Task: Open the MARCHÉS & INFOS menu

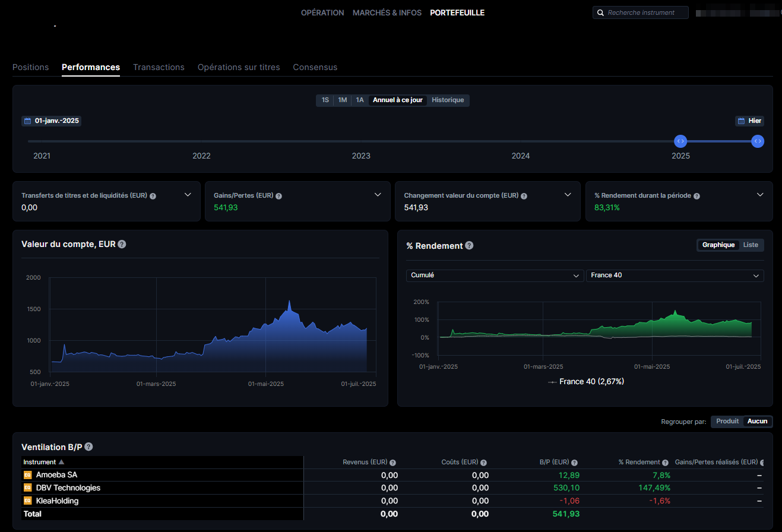Action: click(x=387, y=12)
